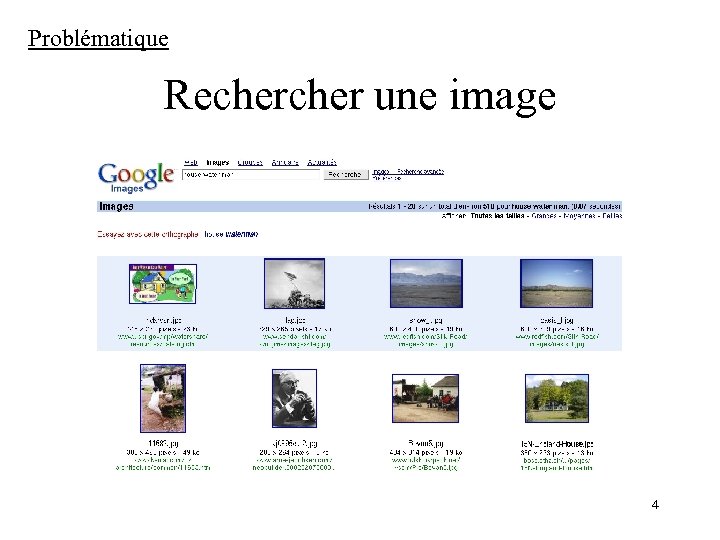Focus the image search text field

(x=251, y=174)
